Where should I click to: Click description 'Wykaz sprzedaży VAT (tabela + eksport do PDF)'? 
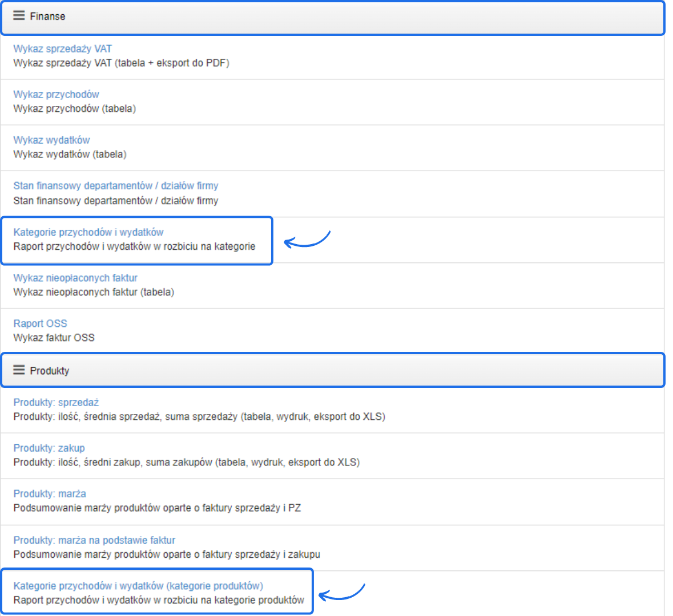click(122, 63)
